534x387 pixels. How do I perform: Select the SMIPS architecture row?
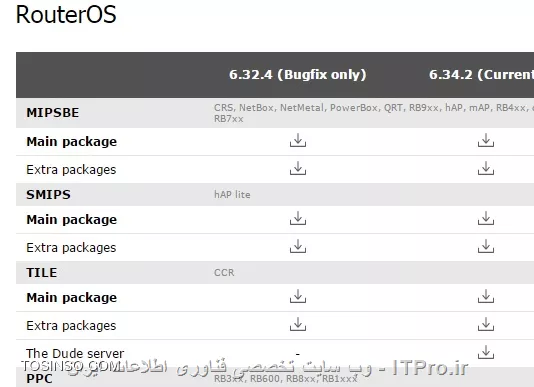tap(275, 195)
